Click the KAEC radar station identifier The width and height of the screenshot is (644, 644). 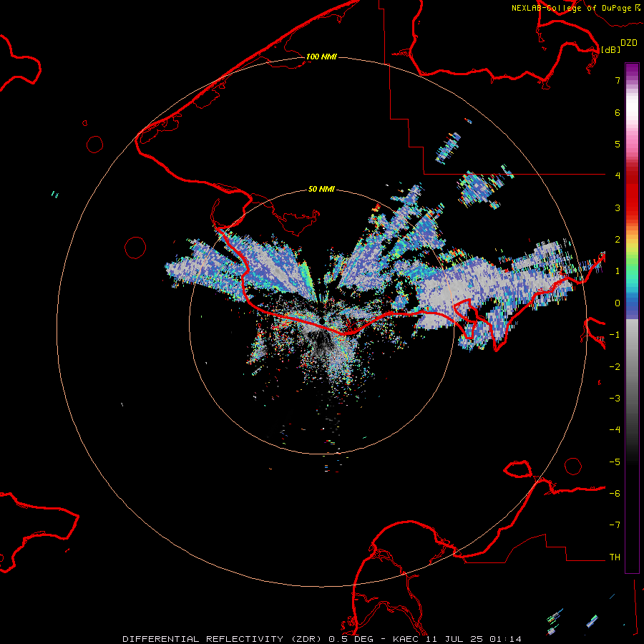coord(406,639)
